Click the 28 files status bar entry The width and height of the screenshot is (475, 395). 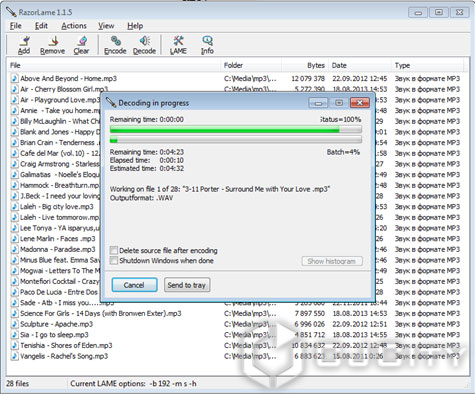pyautogui.click(x=18, y=384)
